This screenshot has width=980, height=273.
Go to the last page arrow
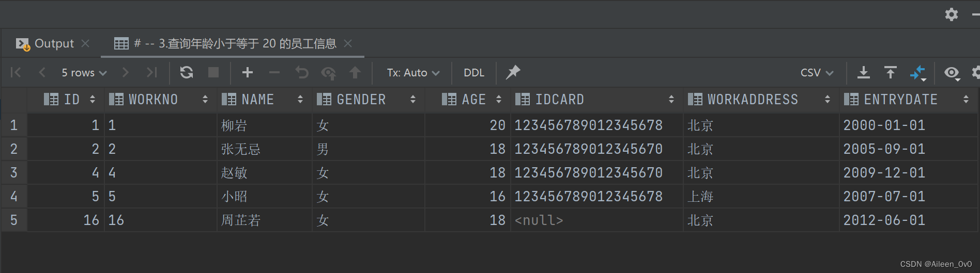tap(151, 72)
